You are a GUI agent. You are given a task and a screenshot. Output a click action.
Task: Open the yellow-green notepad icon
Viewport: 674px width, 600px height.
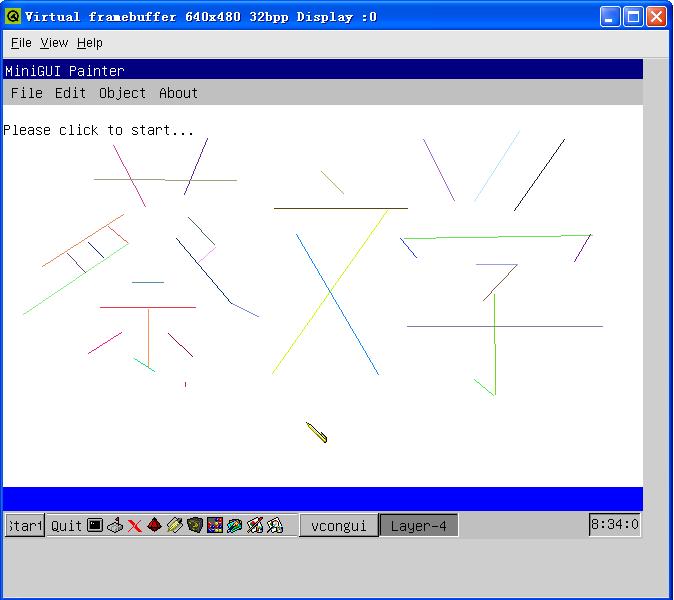174,525
